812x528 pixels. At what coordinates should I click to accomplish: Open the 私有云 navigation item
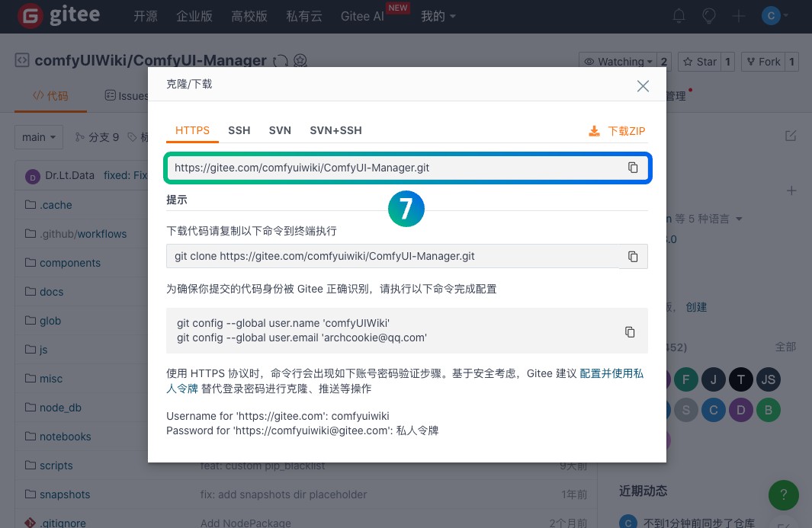coord(304,16)
